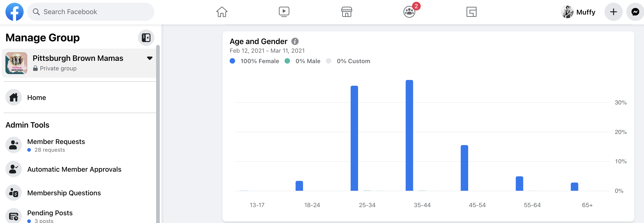Click the 'Admin Tools' heading
The height and width of the screenshot is (223, 644).
[x=27, y=125]
